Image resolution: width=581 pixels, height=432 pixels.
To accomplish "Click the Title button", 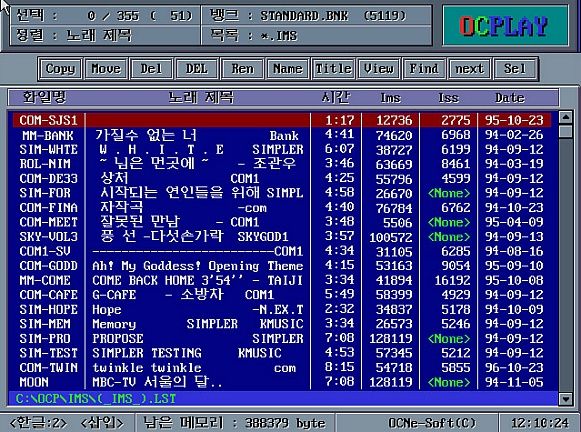I will pos(333,69).
